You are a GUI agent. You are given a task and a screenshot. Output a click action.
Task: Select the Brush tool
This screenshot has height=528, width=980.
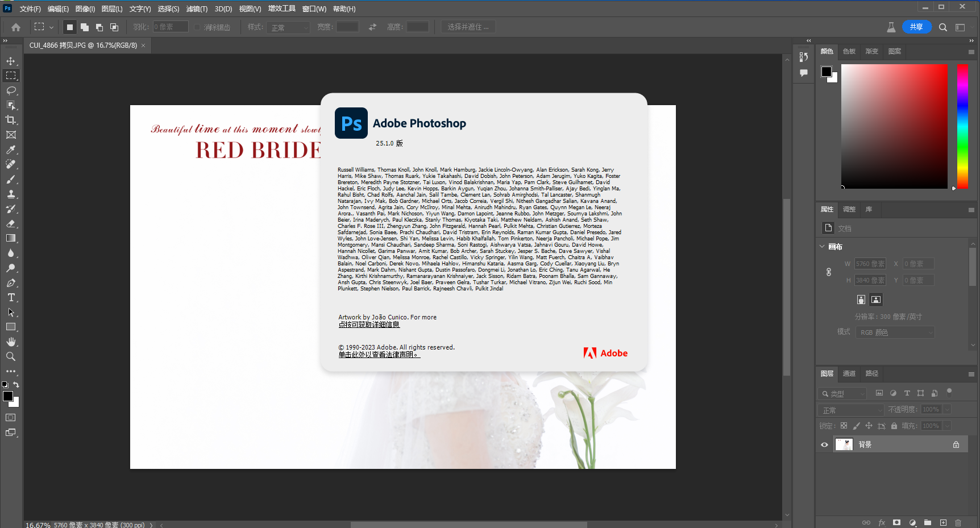point(11,180)
